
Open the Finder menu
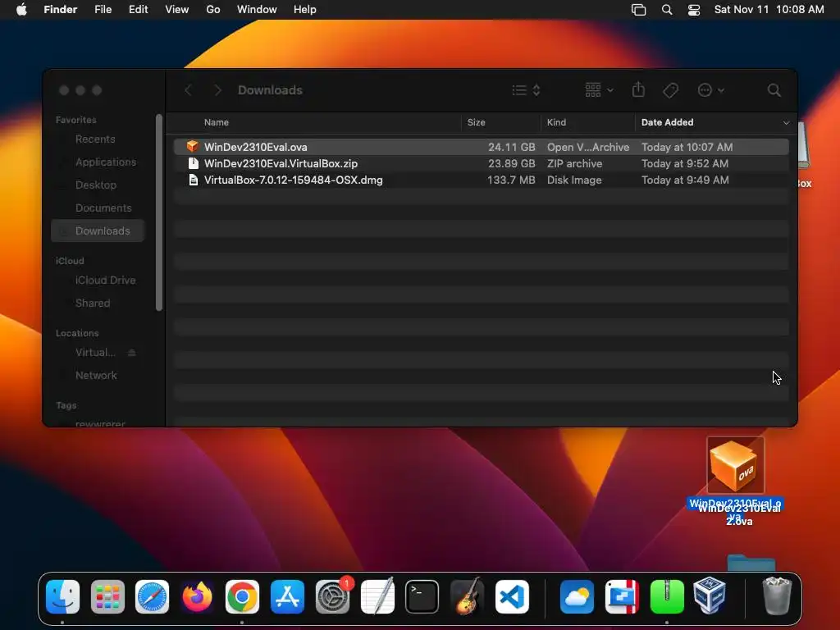[61, 10]
